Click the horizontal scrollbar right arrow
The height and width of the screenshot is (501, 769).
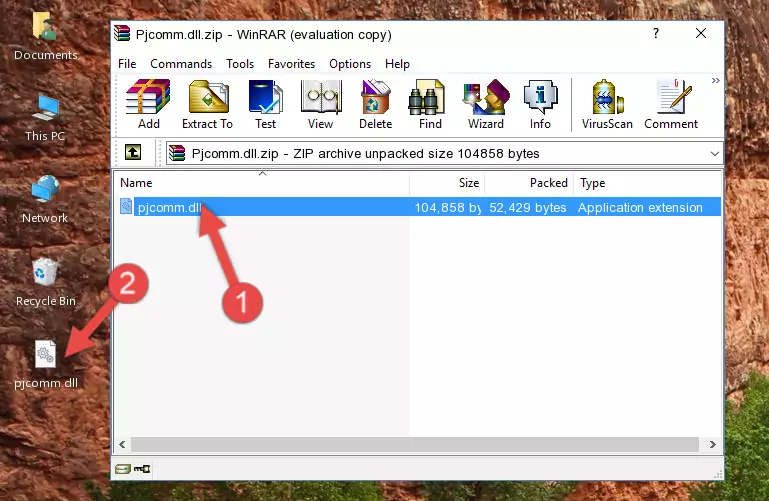click(713, 445)
